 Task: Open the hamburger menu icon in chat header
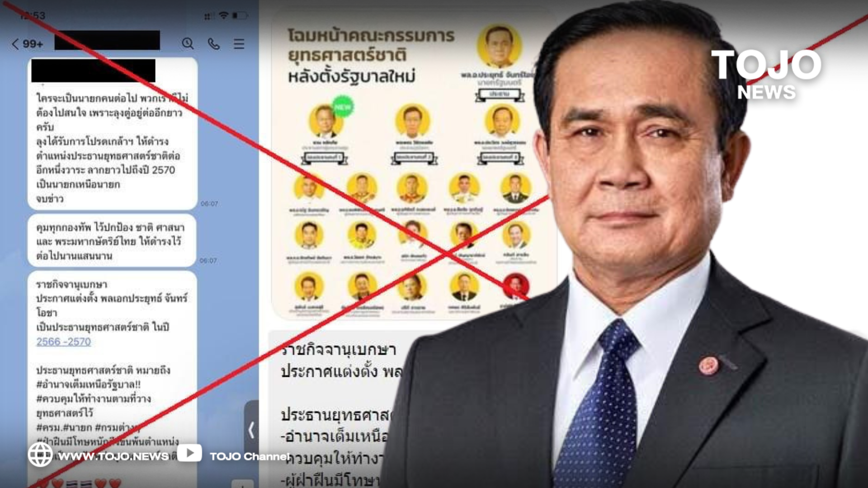pyautogui.click(x=239, y=43)
